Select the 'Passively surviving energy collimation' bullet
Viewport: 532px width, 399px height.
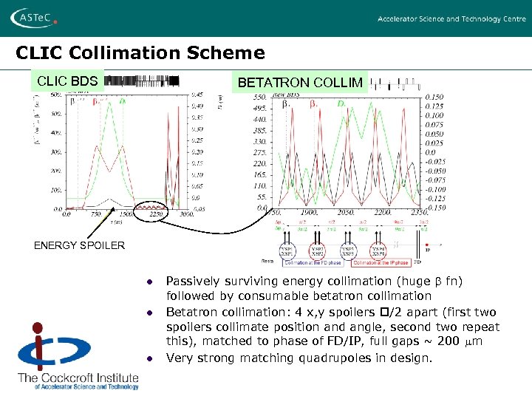click(314, 288)
